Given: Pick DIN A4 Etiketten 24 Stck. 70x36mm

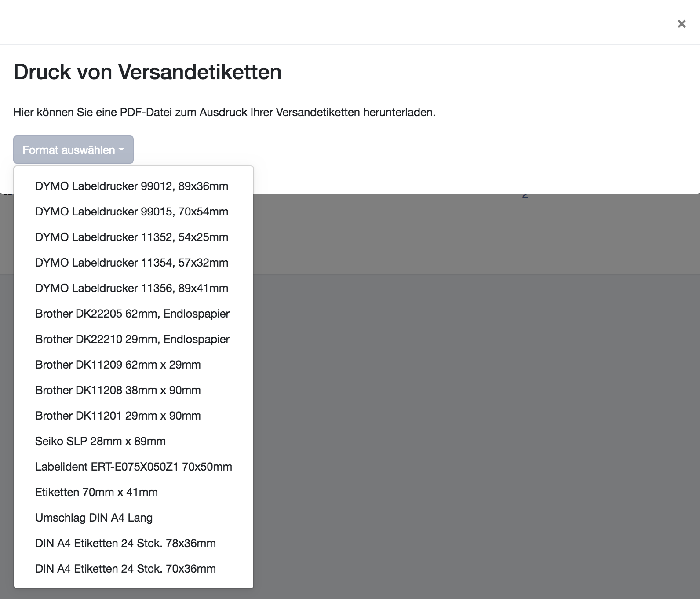Looking at the screenshot, I should [134, 569].
